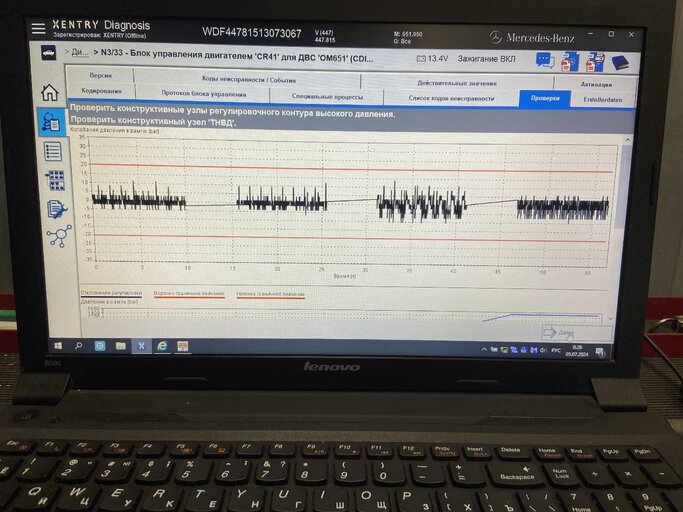Click the print-to-PDF icon
This screenshot has width=683, height=512.
point(595,62)
